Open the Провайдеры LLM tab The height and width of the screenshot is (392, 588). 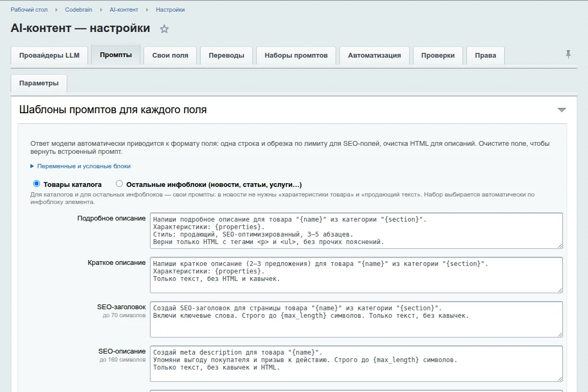tap(49, 56)
